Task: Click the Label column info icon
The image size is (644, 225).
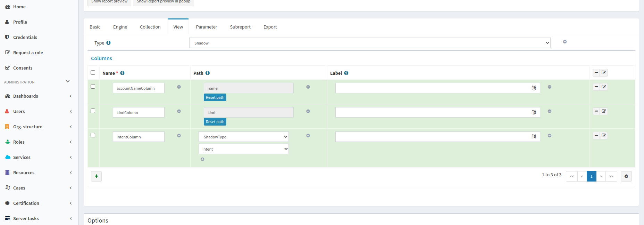Action: point(346,73)
